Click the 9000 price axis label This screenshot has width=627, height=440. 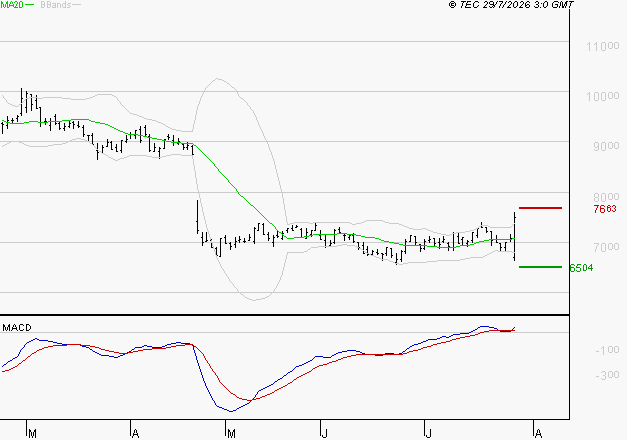point(606,146)
